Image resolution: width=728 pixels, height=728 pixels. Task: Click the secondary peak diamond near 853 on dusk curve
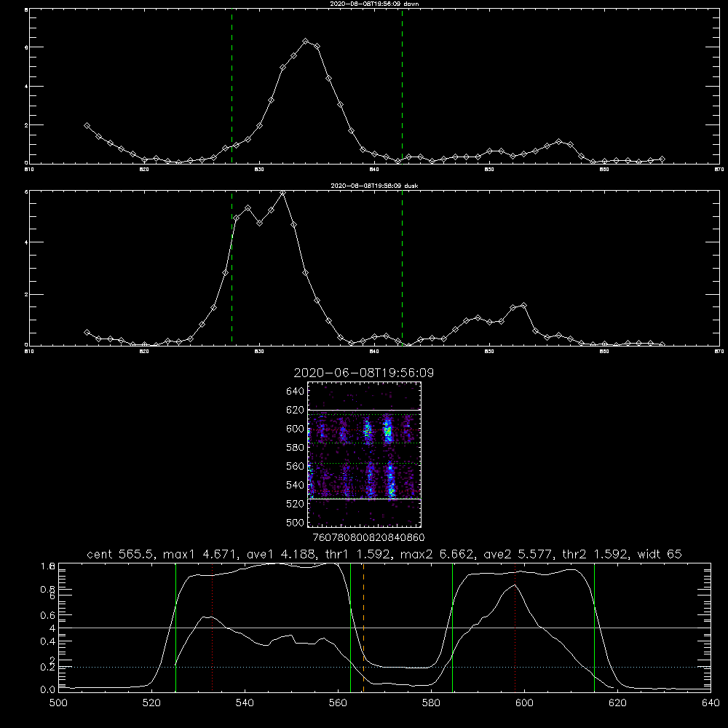tap(523, 306)
